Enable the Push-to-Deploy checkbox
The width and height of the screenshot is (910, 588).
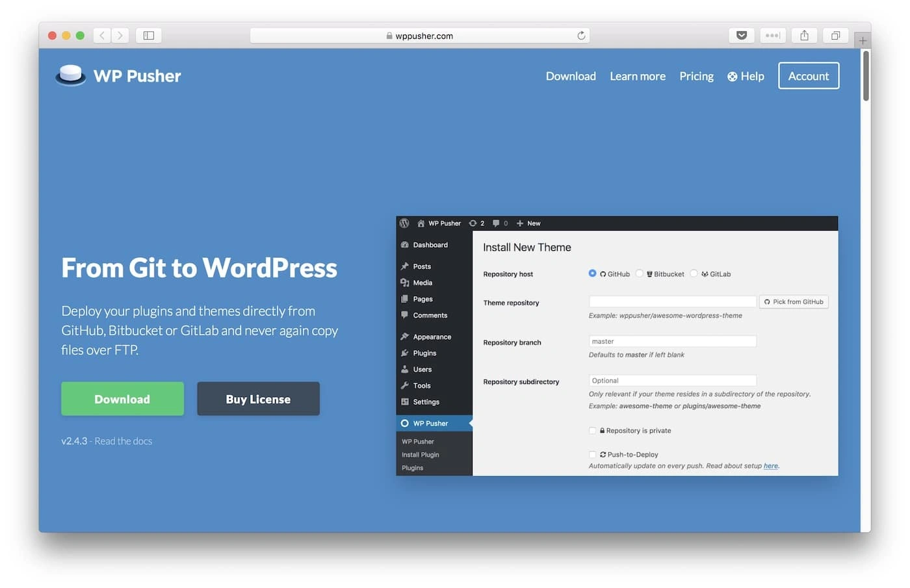click(x=592, y=455)
